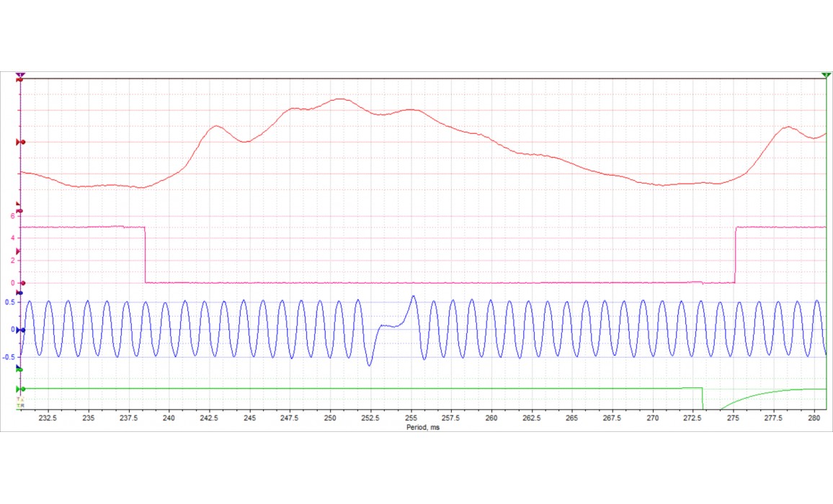Screen dimensions: 833x504
Task: Click the 'T R' trigger label
Action: 20,406
